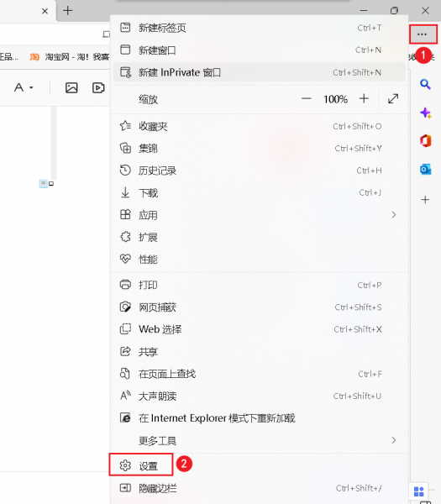Choose 共享 in the menu

click(259, 352)
